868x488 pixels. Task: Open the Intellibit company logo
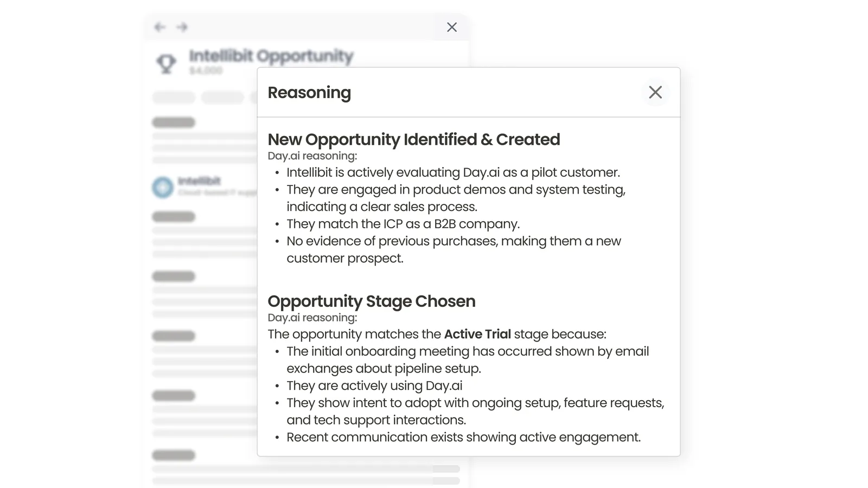pos(162,187)
